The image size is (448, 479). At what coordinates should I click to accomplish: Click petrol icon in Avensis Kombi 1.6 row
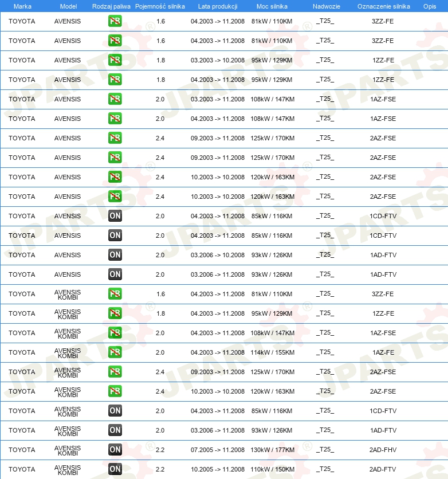pyautogui.click(x=115, y=294)
